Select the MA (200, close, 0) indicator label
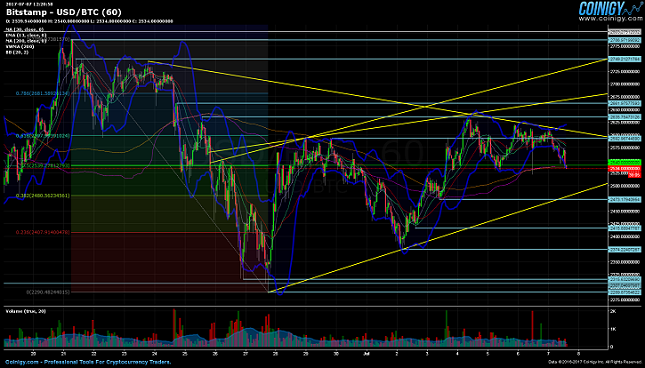 [x=26, y=41]
